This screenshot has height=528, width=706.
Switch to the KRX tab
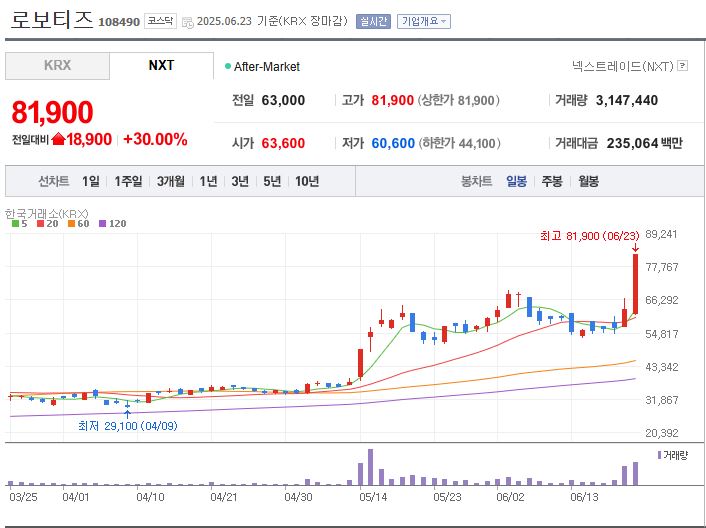[57, 66]
